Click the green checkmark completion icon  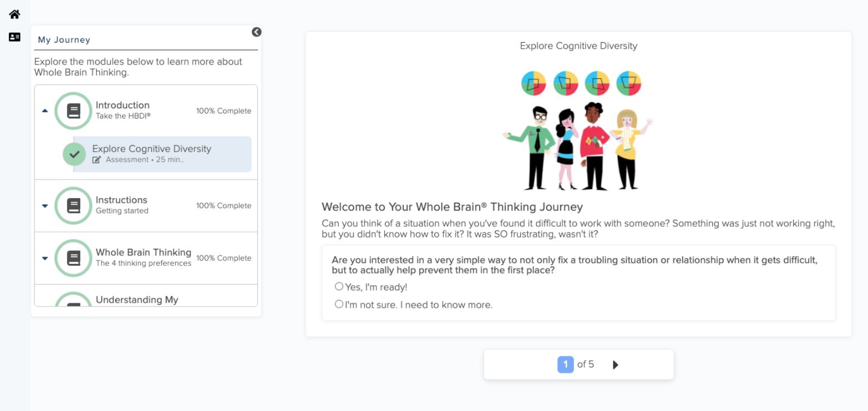point(74,154)
